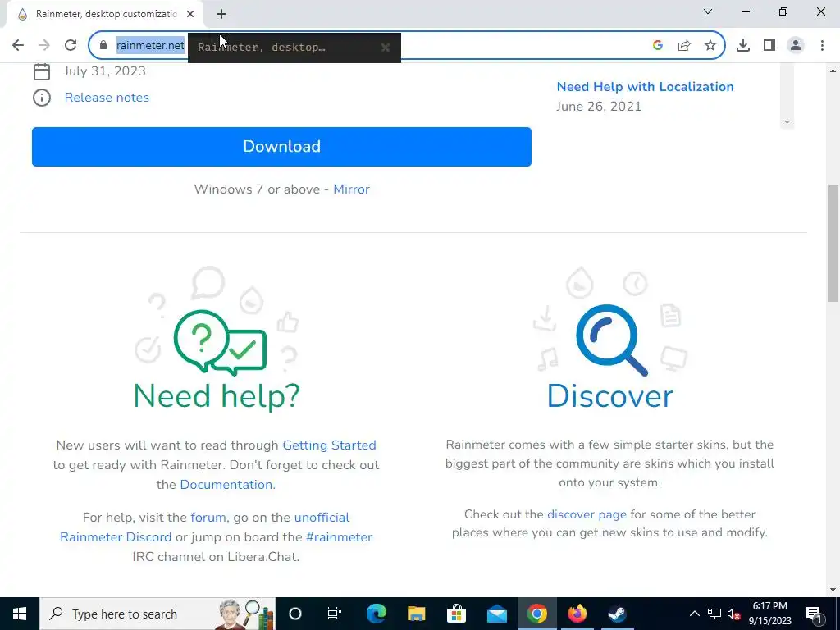840x630 pixels.
Task: Click the browser forward arrow
Action: pos(44,46)
